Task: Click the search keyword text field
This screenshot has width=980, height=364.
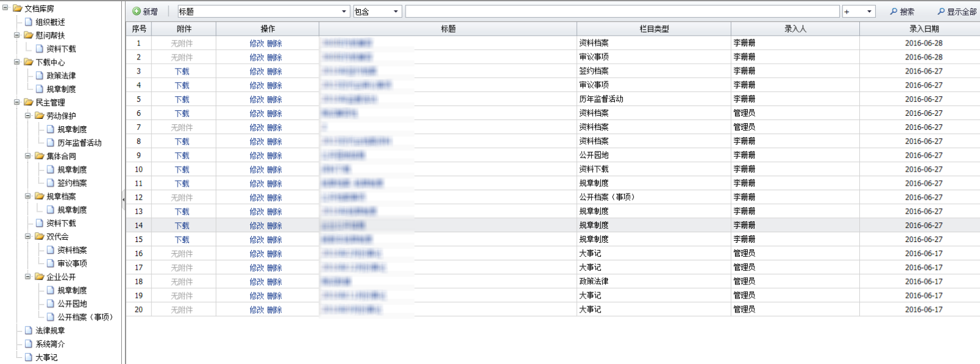Action: [x=622, y=12]
